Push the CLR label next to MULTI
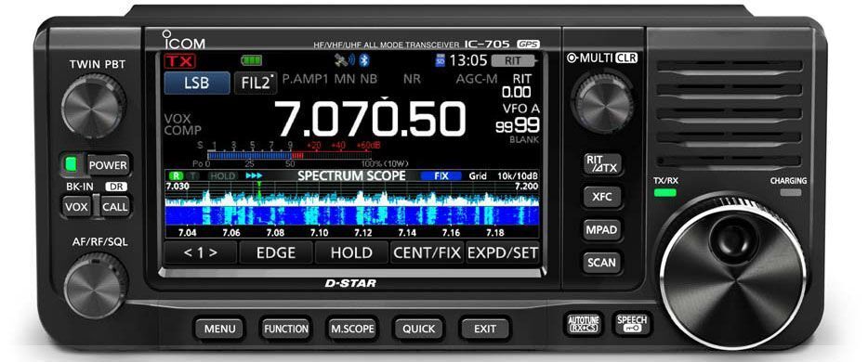 [626, 58]
